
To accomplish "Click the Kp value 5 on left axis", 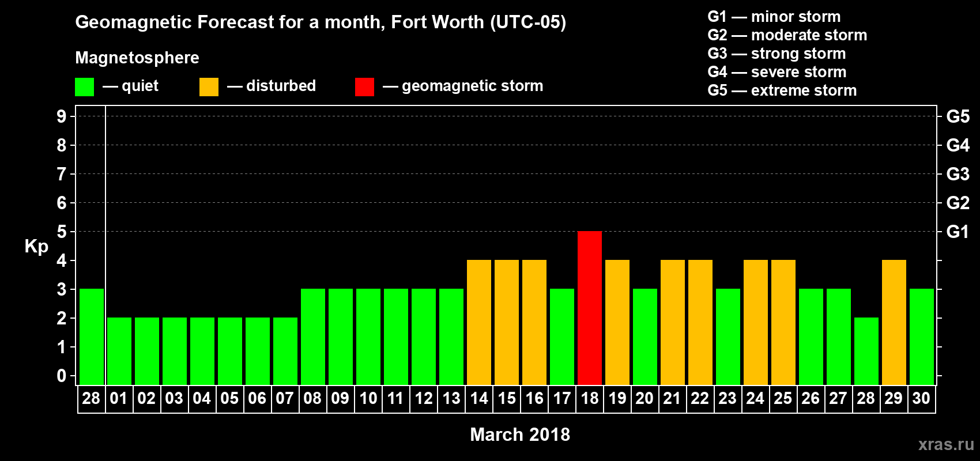I will pyautogui.click(x=62, y=232).
